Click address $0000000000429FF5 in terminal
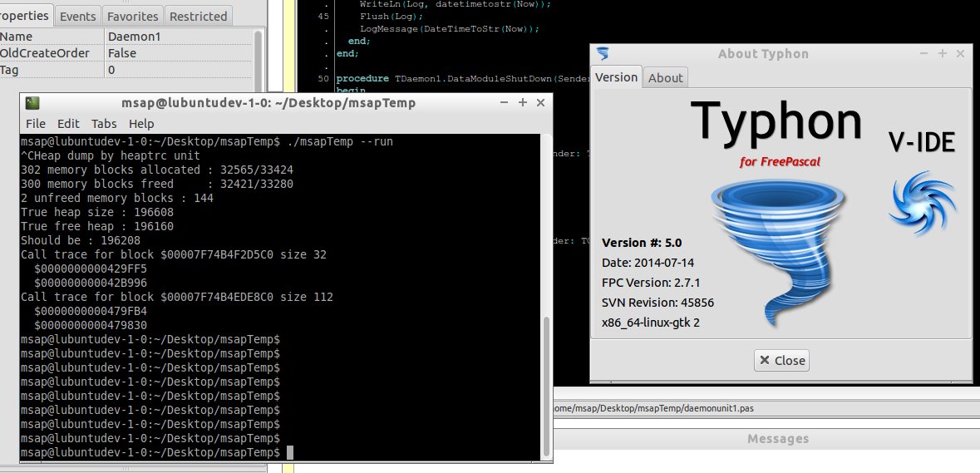Image resolution: width=980 pixels, height=473 pixels. pyautogui.click(x=91, y=269)
